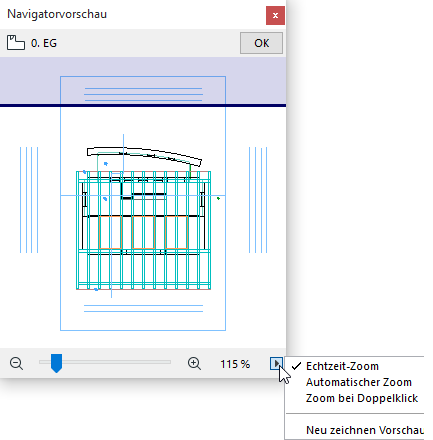Select the green dot marker right of plan
Image resolution: width=433 pixels, height=440 pixels.
(218, 198)
